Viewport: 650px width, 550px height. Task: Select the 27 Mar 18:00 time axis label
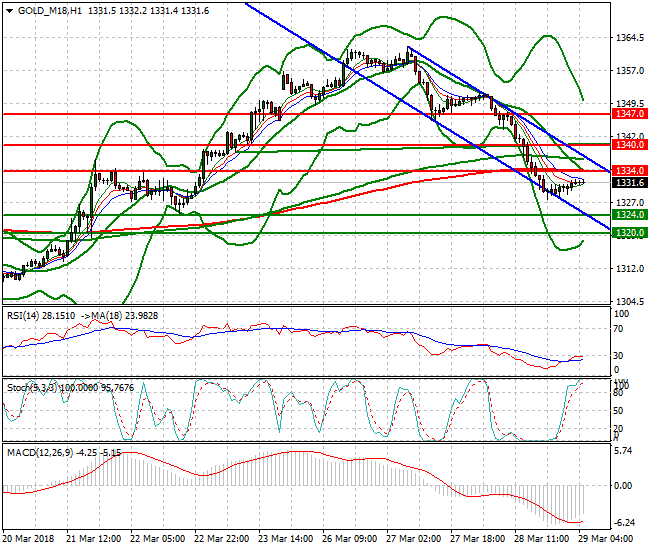477,538
